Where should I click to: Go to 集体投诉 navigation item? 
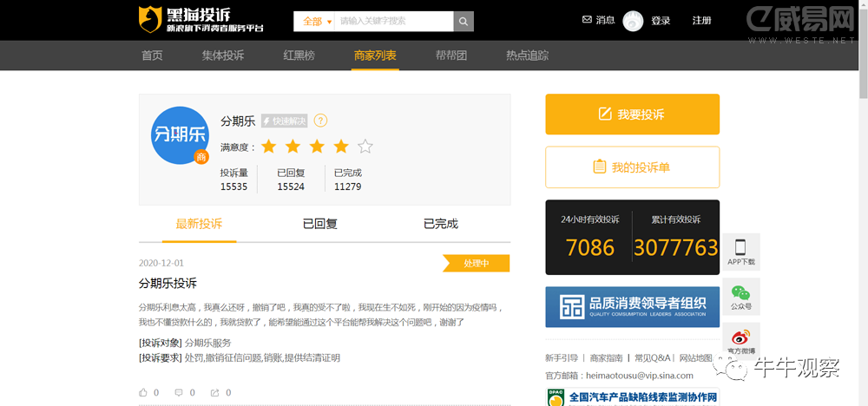pos(223,56)
